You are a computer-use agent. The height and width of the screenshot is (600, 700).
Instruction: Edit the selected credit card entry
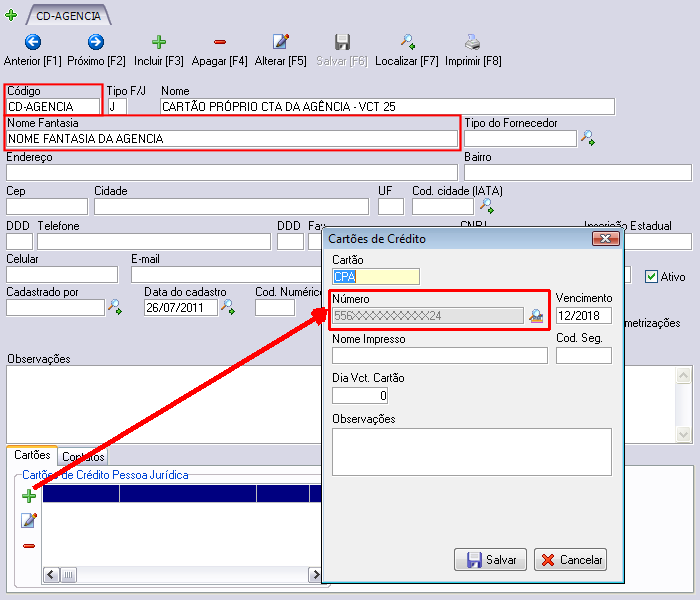point(29,520)
